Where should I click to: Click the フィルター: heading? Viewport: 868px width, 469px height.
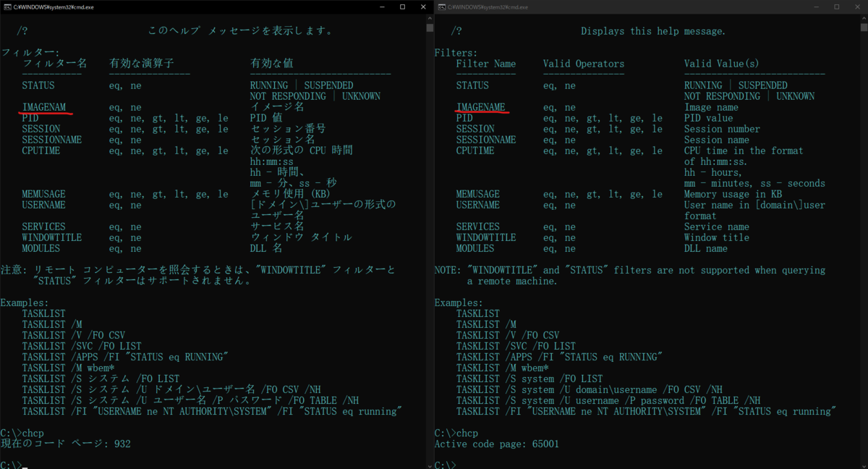click(30, 53)
